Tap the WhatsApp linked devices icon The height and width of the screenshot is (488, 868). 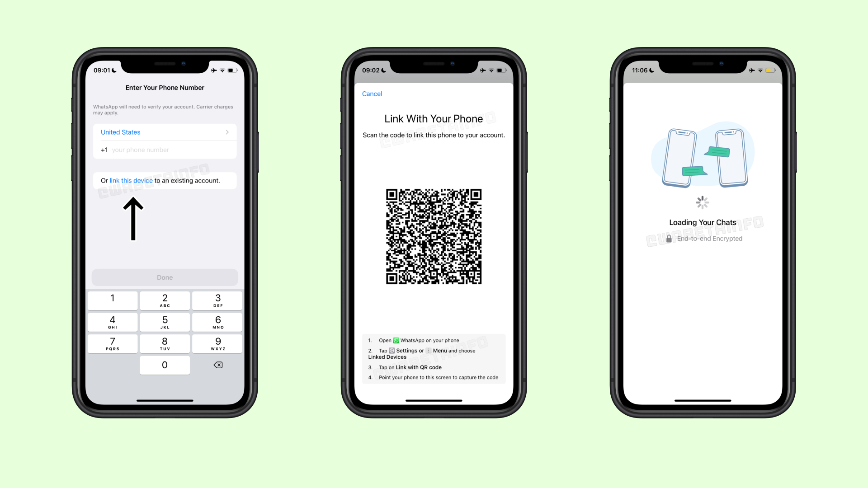(x=392, y=350)
